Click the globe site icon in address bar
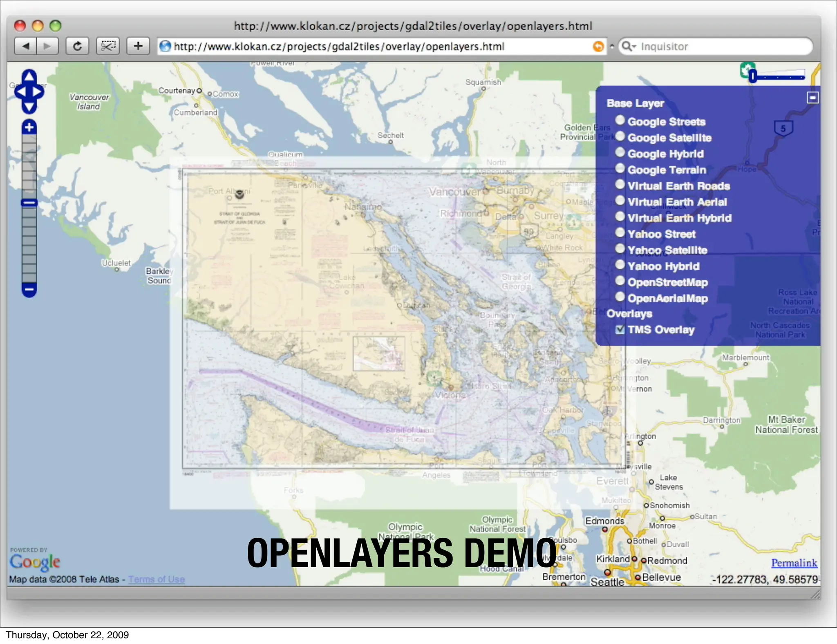Viewport: 837px width, 644px height. coord(165,46)
